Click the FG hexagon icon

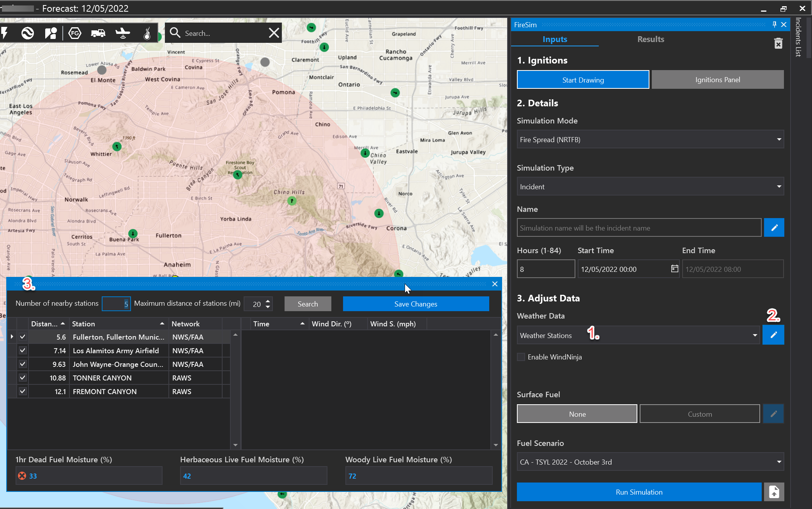click(74, 33)
